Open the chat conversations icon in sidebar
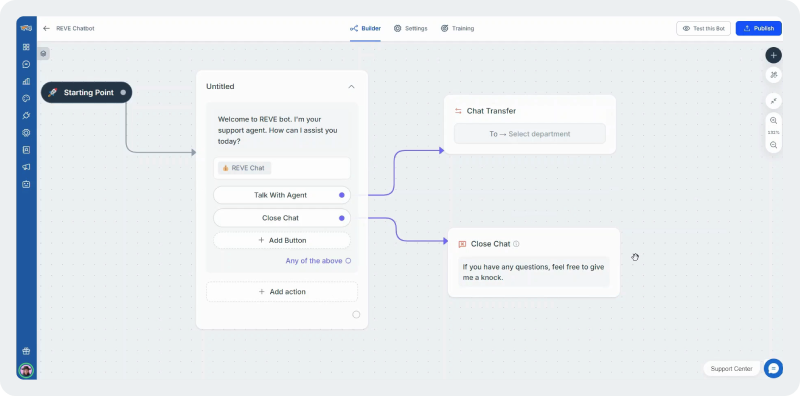This screenshot has width=800, height=396. [x=26, y=64]
